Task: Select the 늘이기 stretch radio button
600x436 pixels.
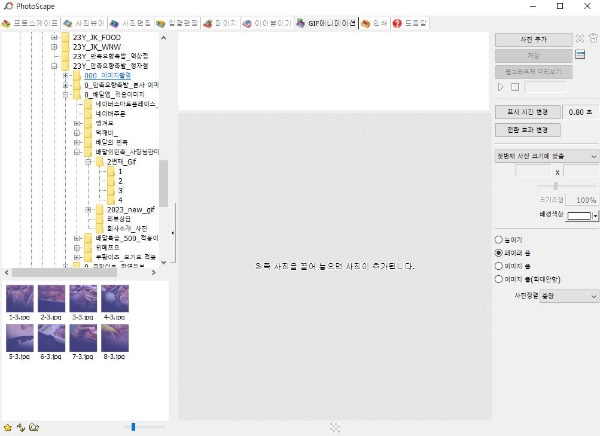Action: coord(499,240)
